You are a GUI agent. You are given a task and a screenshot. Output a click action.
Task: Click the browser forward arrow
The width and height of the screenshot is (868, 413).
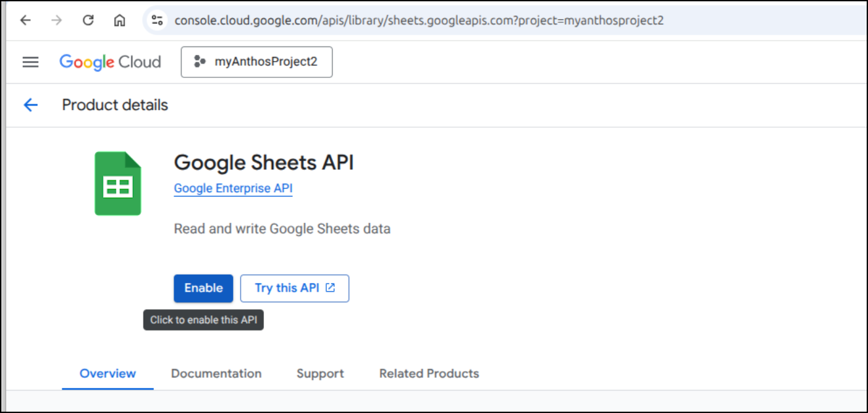coord(57,20)
